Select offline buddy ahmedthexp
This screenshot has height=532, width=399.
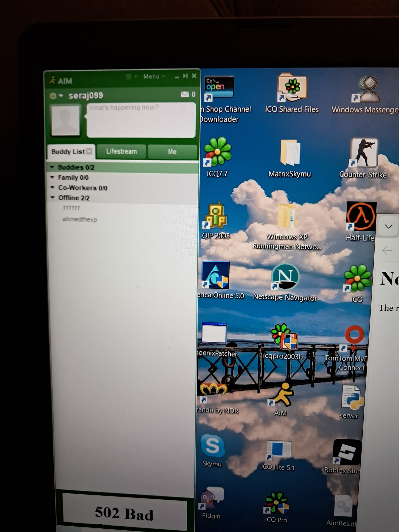tap(80, 219)
